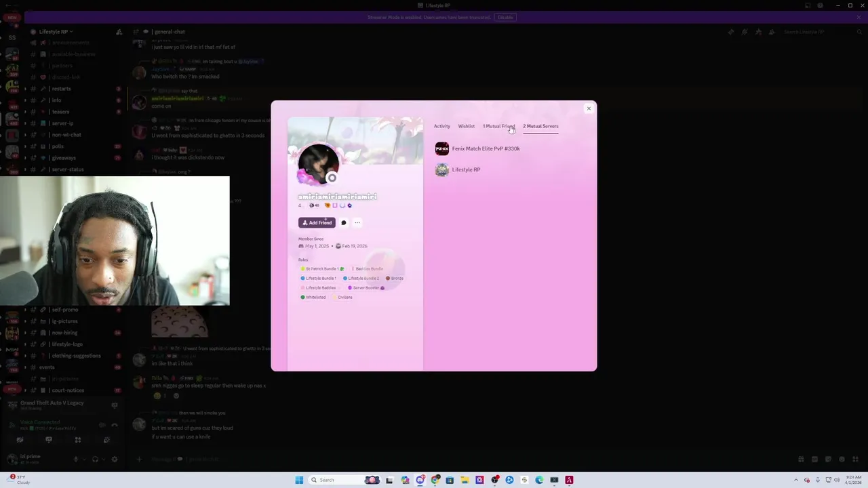Click the Add Friend button
The image size is (868, 488).
click(x=317, y=222)
